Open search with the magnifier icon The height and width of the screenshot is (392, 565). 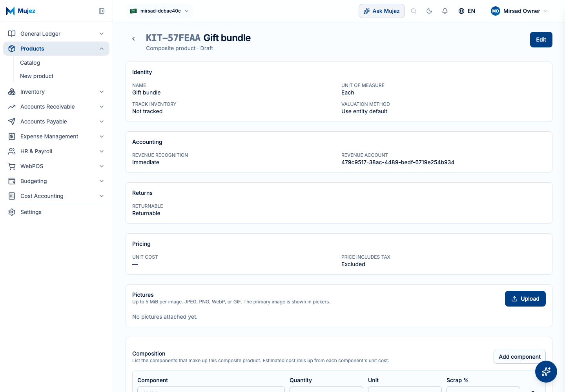click(414, 11)
